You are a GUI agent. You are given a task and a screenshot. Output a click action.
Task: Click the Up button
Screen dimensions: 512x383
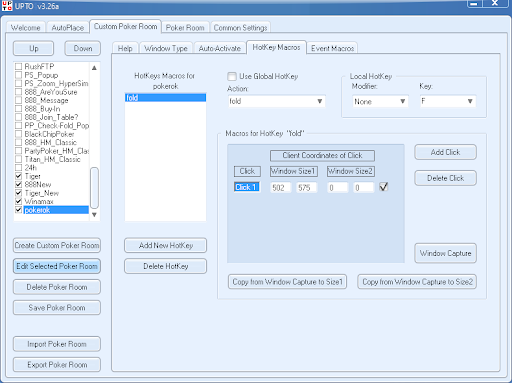(x=33, y=48)
